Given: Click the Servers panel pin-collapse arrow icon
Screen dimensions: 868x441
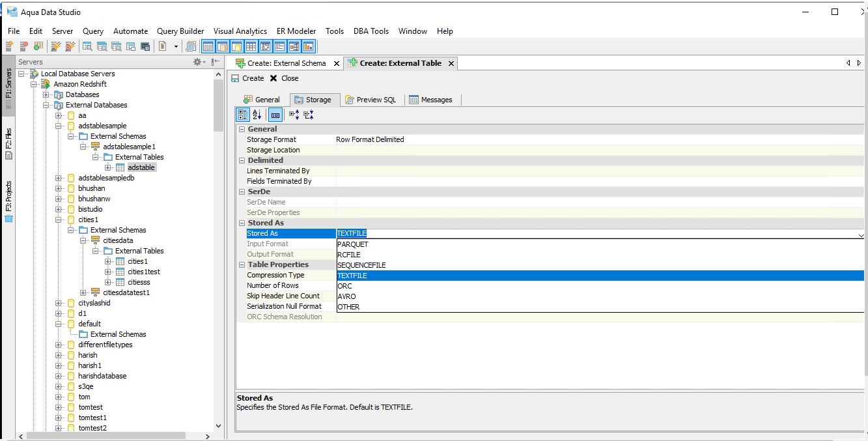Looking at the screenshot, I should pyautogui.click(x=216, y=62).
